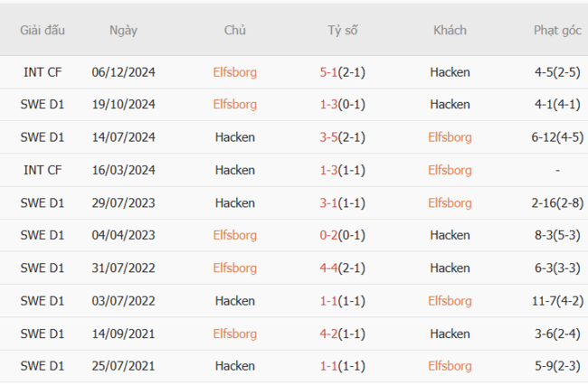The image size is (588, 385).
Task: Select the "Chủ" column header
Action: pos(235,30)
